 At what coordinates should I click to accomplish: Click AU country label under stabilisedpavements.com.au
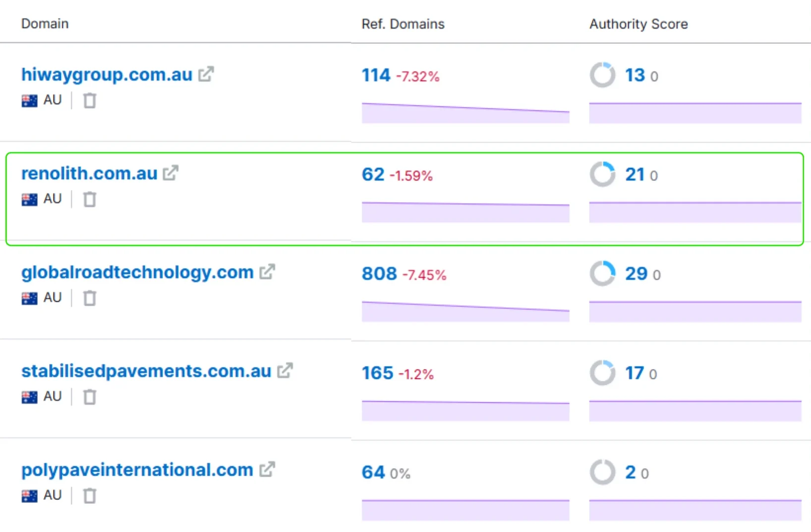[53, 397]
